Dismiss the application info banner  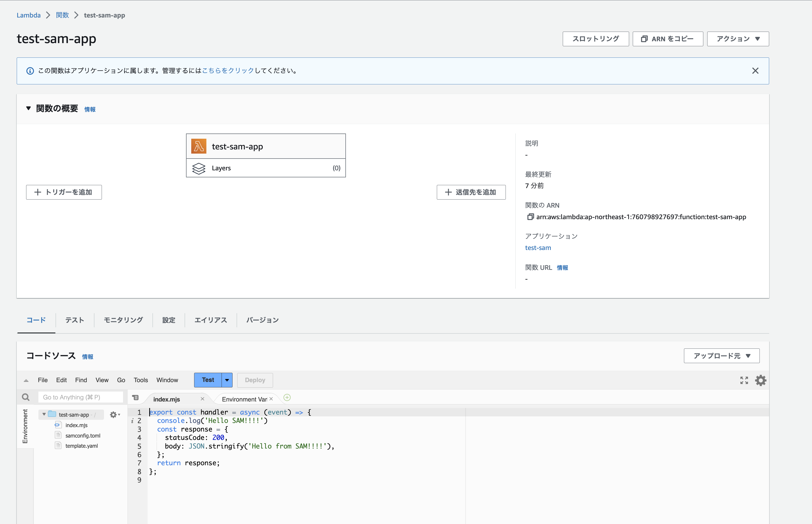[755, 71]
